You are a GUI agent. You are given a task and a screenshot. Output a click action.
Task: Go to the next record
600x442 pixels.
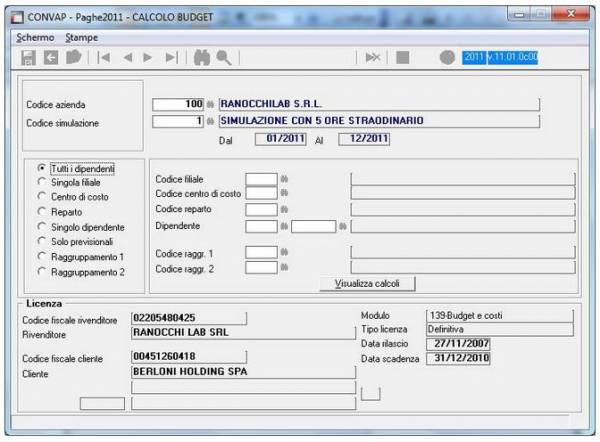point(148,58)
